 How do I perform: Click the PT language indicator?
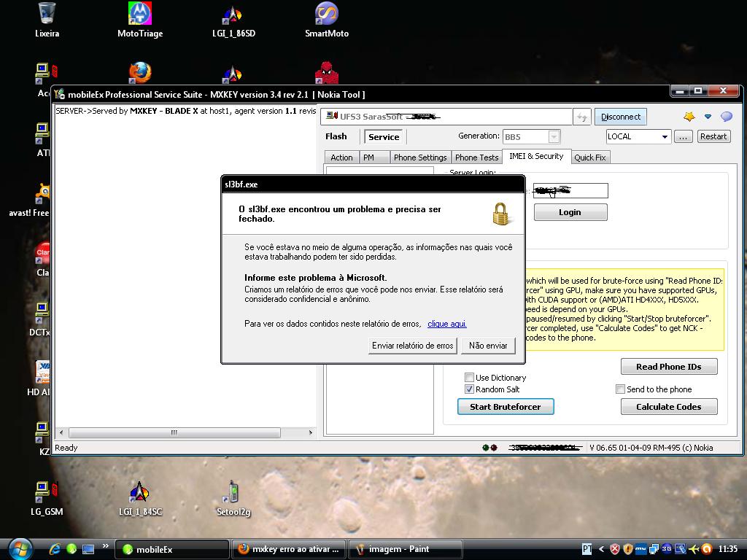tap(587, 549)
